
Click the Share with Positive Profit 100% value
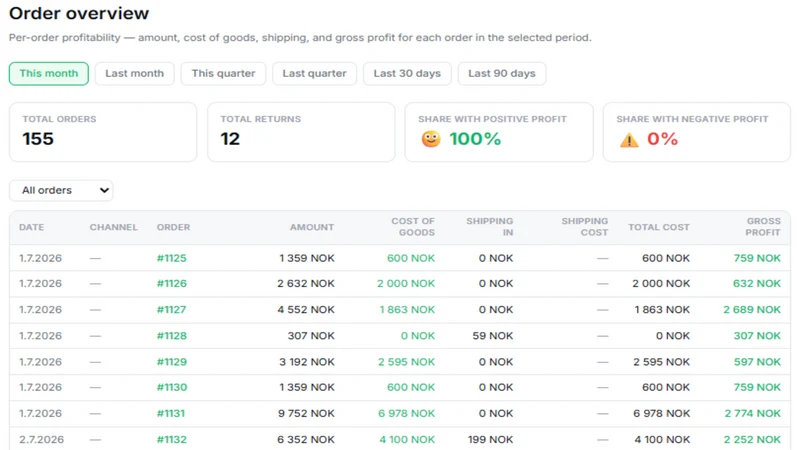[475, 139]
